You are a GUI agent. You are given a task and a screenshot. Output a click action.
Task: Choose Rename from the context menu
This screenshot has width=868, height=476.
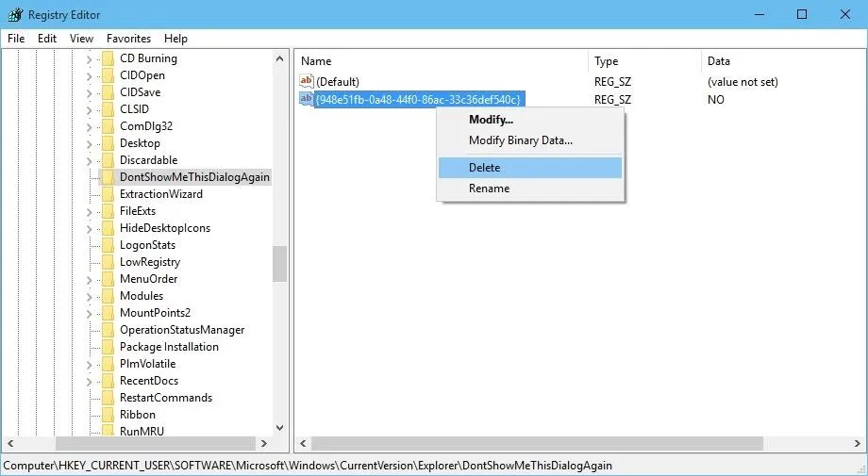click(530, 189)
